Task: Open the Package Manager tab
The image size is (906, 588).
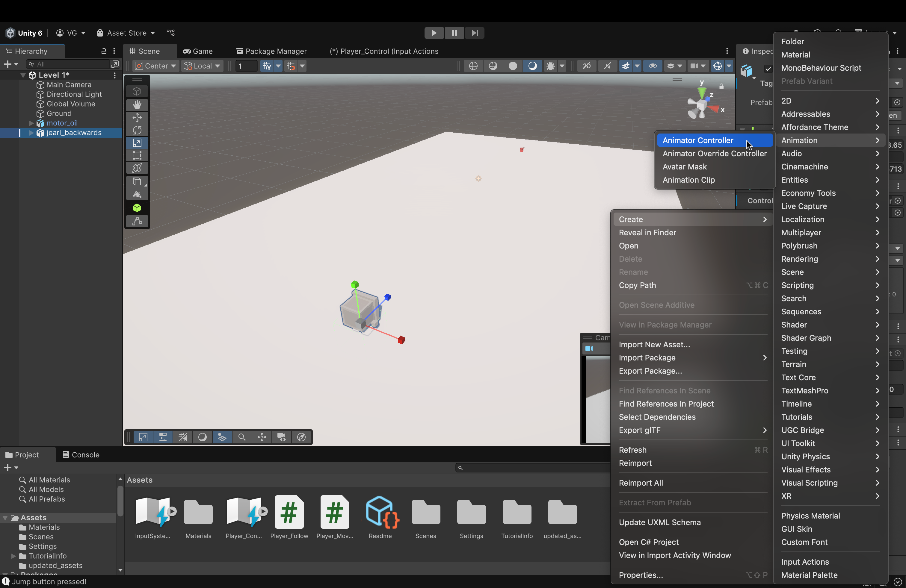Action: pos(271,51)
